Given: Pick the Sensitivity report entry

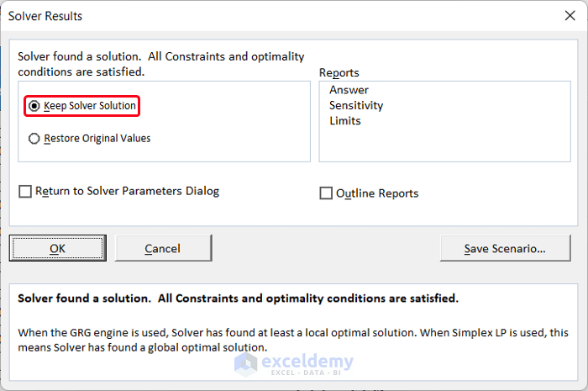Looking at the screenshot, I should (x=356, y=105).
